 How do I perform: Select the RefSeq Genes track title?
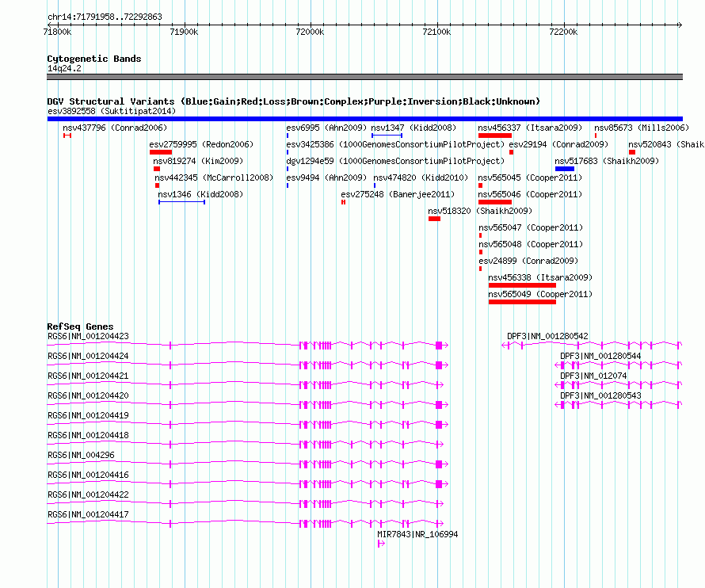click(x=80, y=326)
